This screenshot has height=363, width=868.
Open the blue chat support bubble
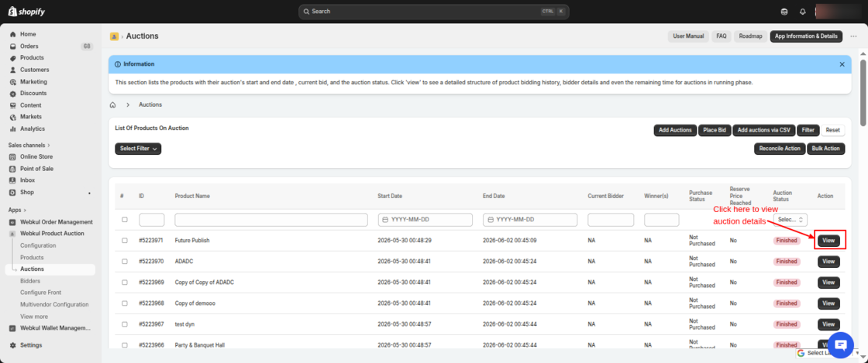[841, 344]
